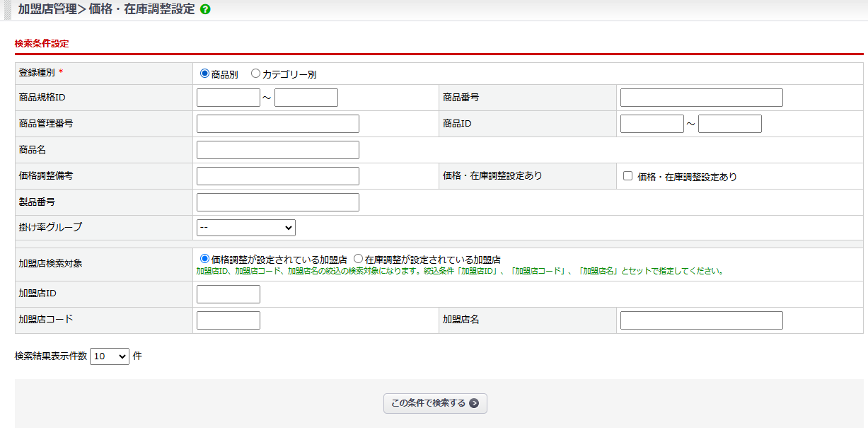The width and height of the screenshot is (868, 430).
Task: Click the green help icon beside page title
Action: (x=205, y=10)
